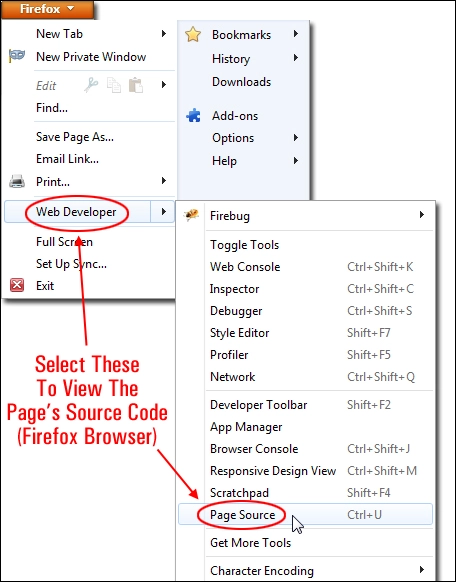Click the Paste clipboard icon
Viewport: 456px width, 582px height.
[x=136, y=85]
